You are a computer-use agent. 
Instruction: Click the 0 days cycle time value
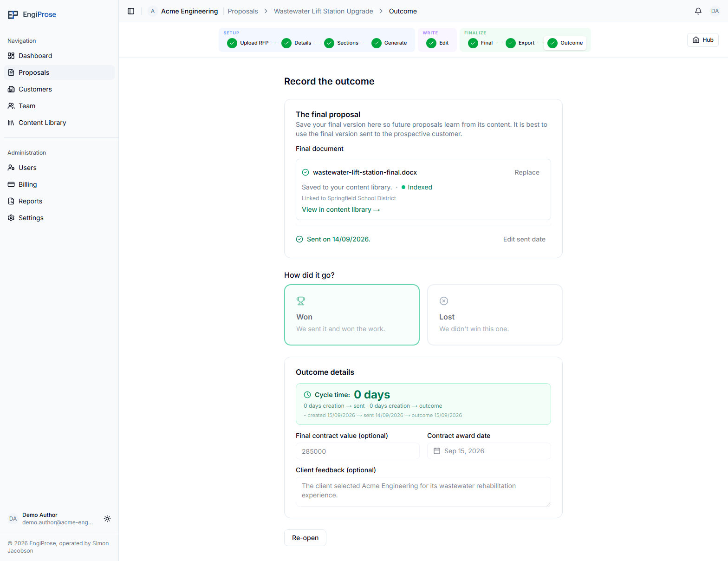(x=372, y=395)
